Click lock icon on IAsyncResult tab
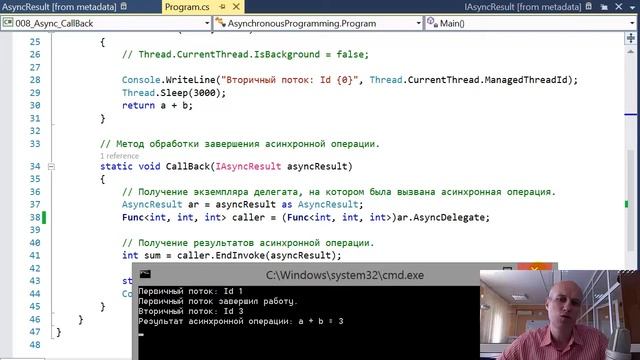 coord(589,7)
